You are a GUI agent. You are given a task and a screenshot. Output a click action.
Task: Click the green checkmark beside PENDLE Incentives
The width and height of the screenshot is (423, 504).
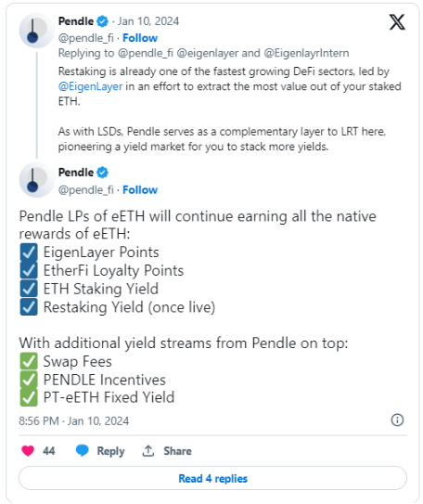click(x=29, y=380)
